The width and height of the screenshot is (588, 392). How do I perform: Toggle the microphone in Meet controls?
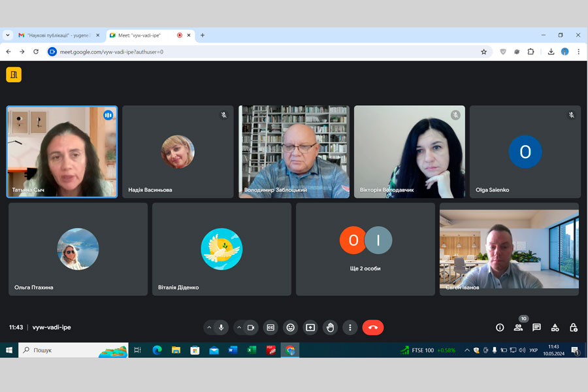[x=221, y=327]
